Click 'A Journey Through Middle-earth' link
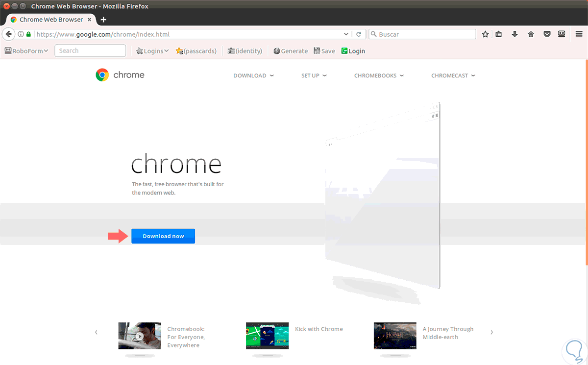Screen dimensions: 588x365 [448, 333]
